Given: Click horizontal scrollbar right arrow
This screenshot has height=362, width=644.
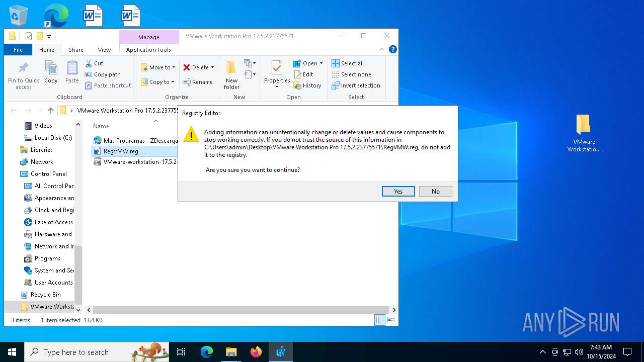Looking at the screenshot, I should pos(394,310).
